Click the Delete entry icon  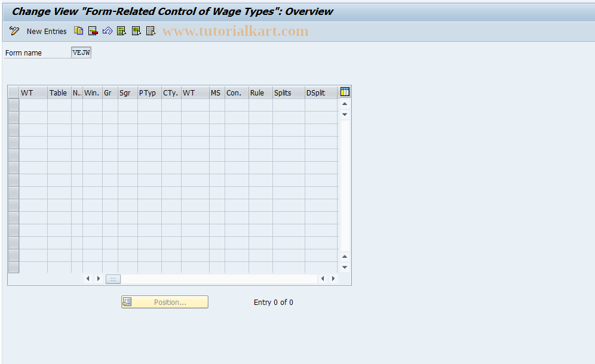[x=93, y=31]
